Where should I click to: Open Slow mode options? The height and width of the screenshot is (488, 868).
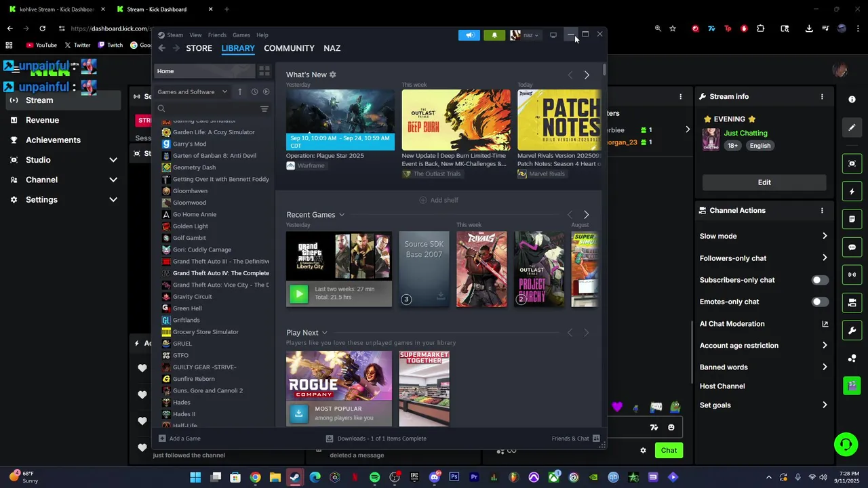pos(764,236)
